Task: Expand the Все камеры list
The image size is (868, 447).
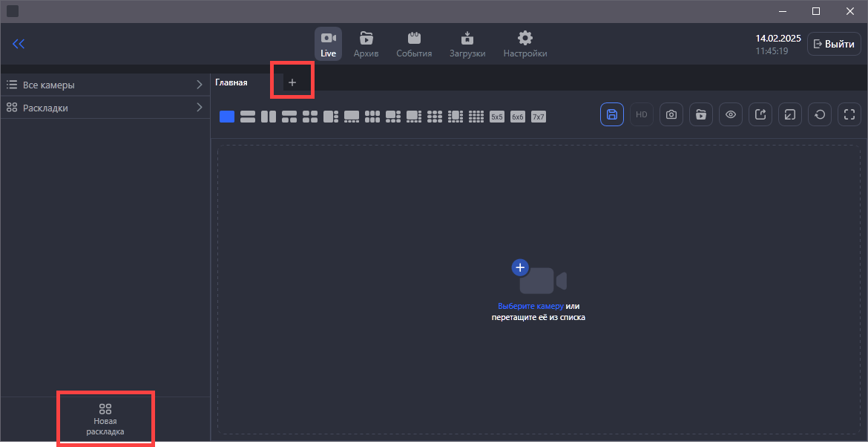Action: (x=105, y=85)
